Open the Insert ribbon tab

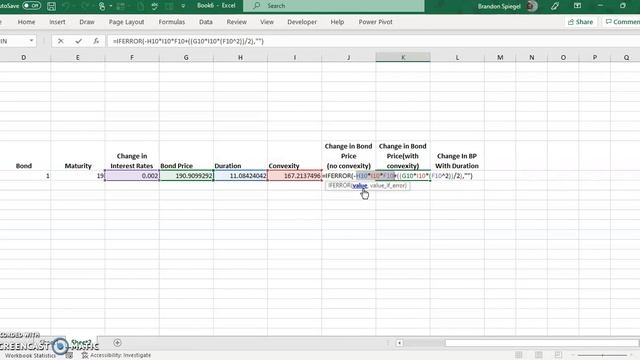coord(57,22)
